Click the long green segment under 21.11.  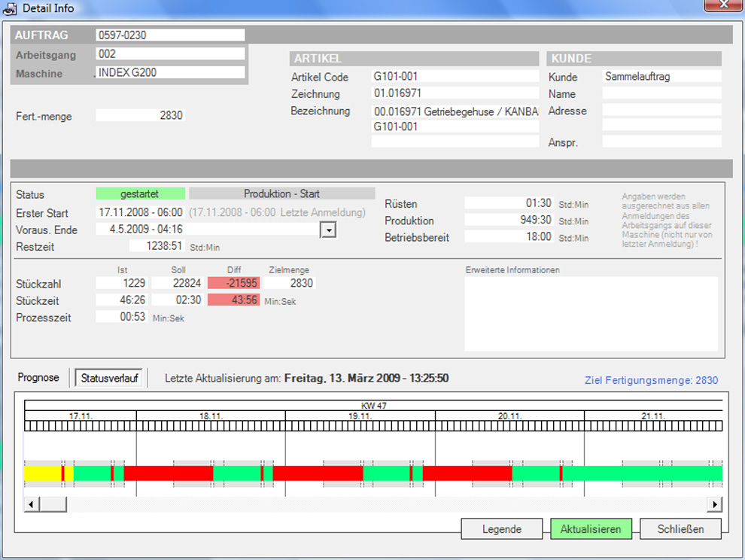point(643,473)
